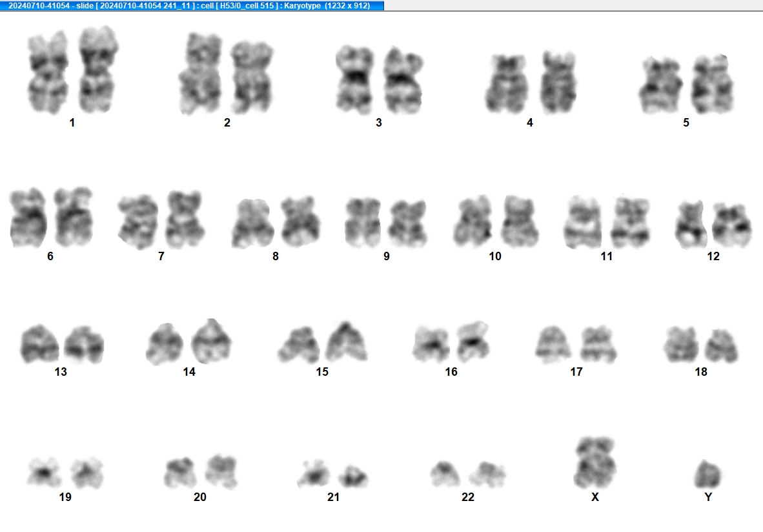This screenshot has width=763, height=532.
Task: Select the left chromosome 3 image
Action: (355, 80)
